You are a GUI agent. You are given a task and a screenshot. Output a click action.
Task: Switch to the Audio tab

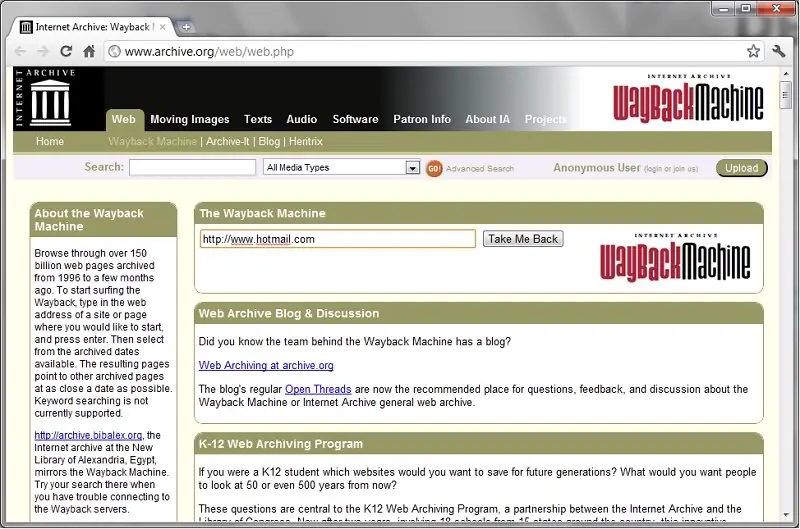coord(302,119)
